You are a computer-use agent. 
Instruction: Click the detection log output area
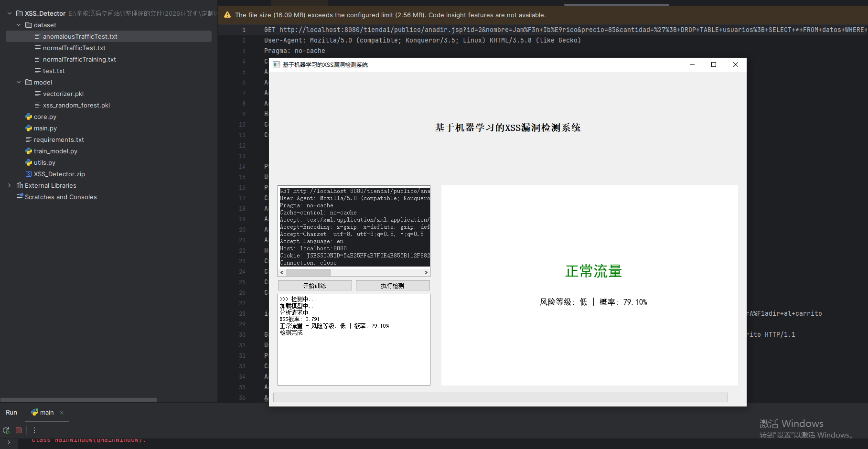pyautogui.click(x=354, y=340)
